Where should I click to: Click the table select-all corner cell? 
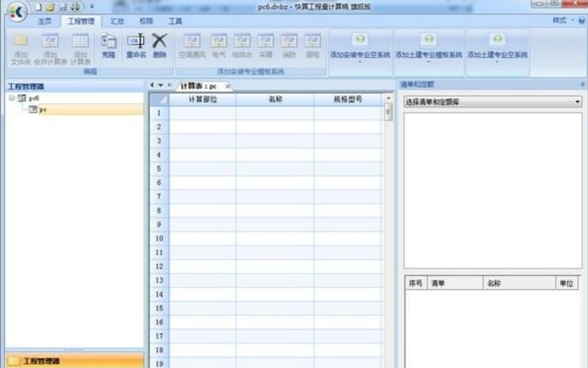159,99
